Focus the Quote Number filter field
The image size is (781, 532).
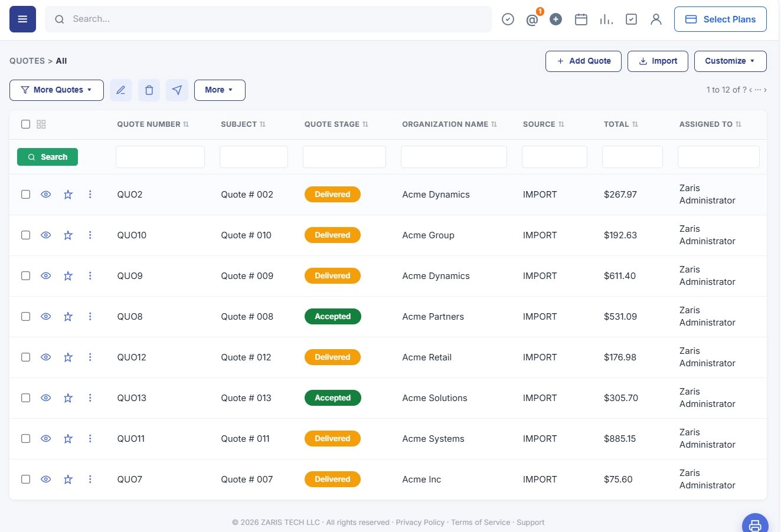[x=160, y=157]
